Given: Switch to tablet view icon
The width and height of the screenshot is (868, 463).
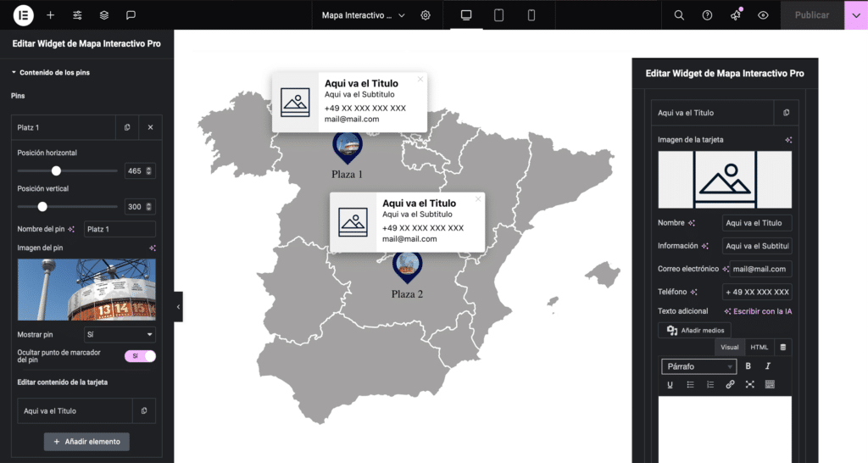Looking at the screenshot, I should (x=498, y=15).
